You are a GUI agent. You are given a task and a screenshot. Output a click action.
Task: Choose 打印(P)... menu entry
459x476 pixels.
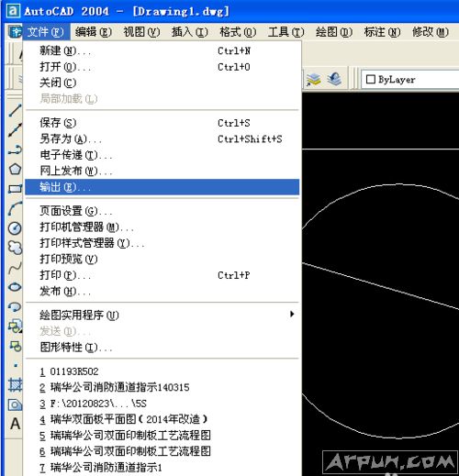point(162,275)
